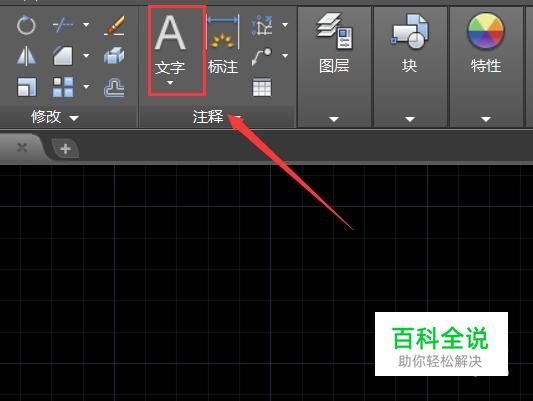Viewport: 533px width, 401px height.
Task: Expand the 图层 panel arrow
Action: (334, 119)
